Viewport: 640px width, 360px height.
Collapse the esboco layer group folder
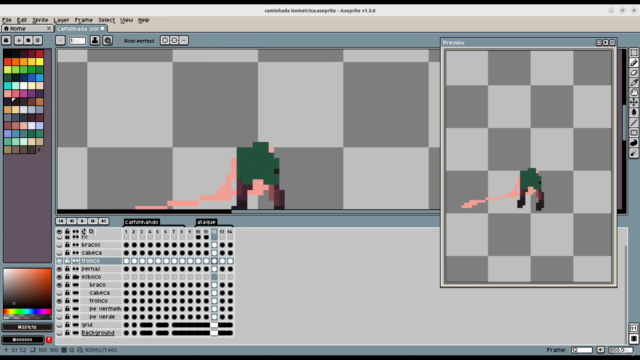pos(76,277)
